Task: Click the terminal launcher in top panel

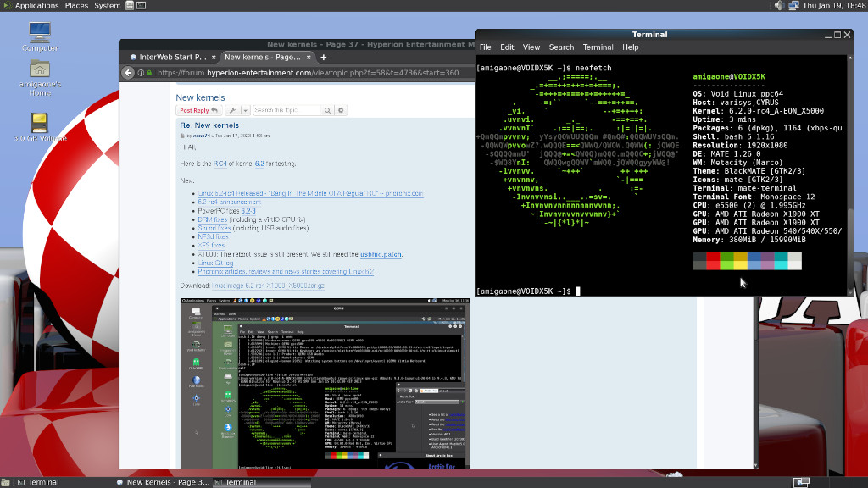Action: (142, 6)
